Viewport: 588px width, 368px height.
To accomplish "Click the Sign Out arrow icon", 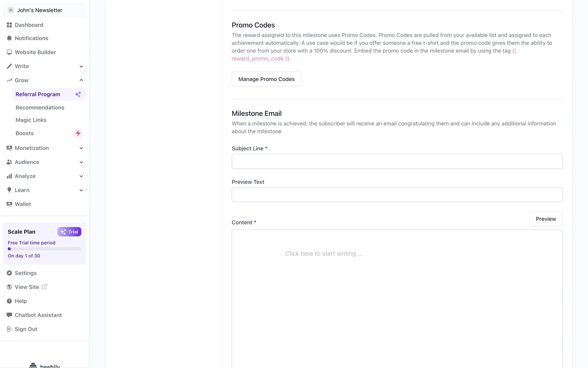I will coord(9,329).
